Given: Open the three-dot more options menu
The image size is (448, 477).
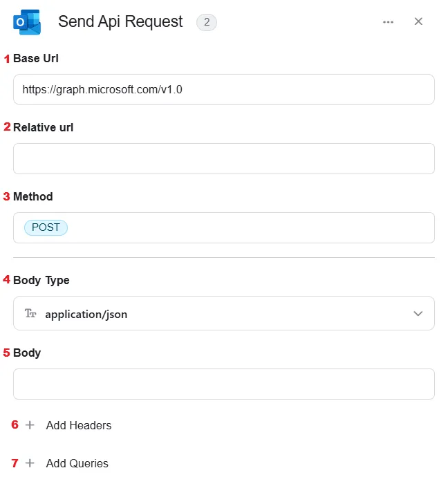Looking at the screenshot, I should pos(388,22).
